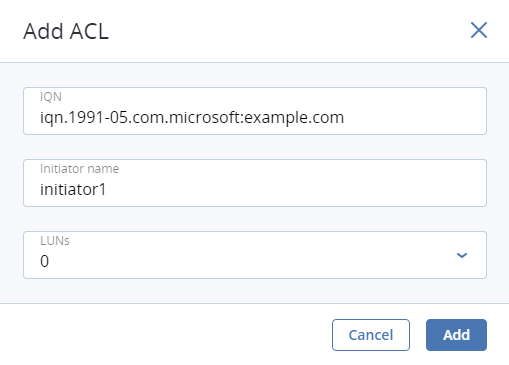Click the LUNs field label

point(55,241)
